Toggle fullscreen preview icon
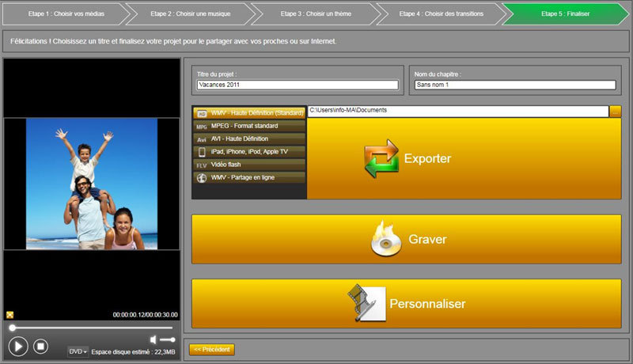 coord(9,314)
